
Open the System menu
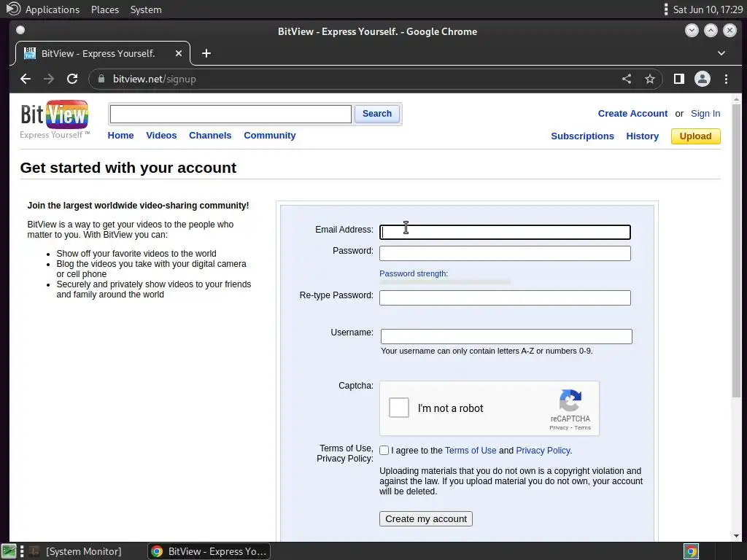click(146, 9)
